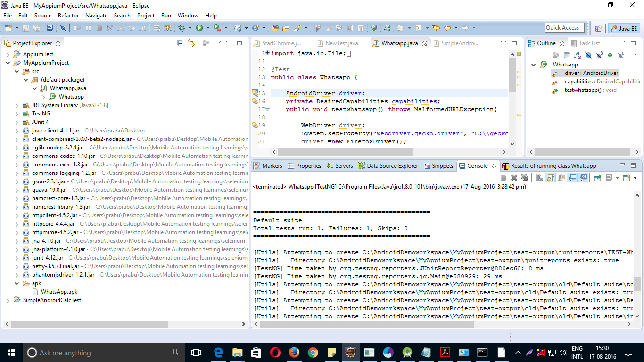The height and width of the screenshot is (362, 644).
Task: Click Open Task folder icon in toolbar
Action: coord(286,28)
